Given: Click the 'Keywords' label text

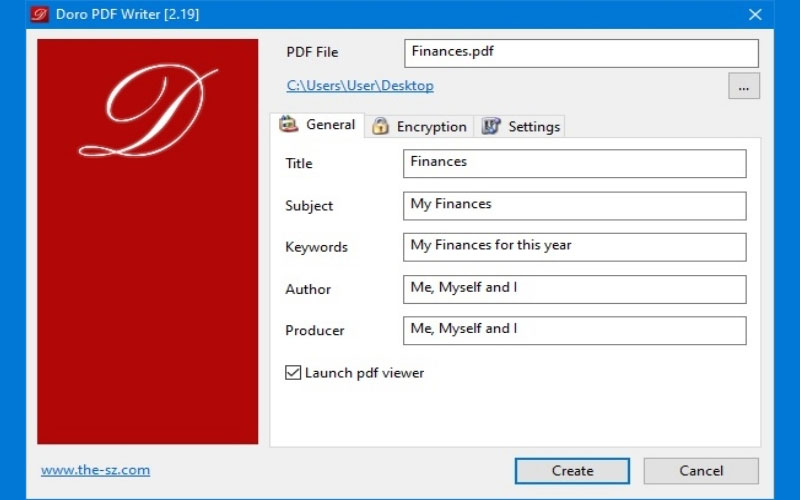Looking at the screenshot, I should pos(316,247).
